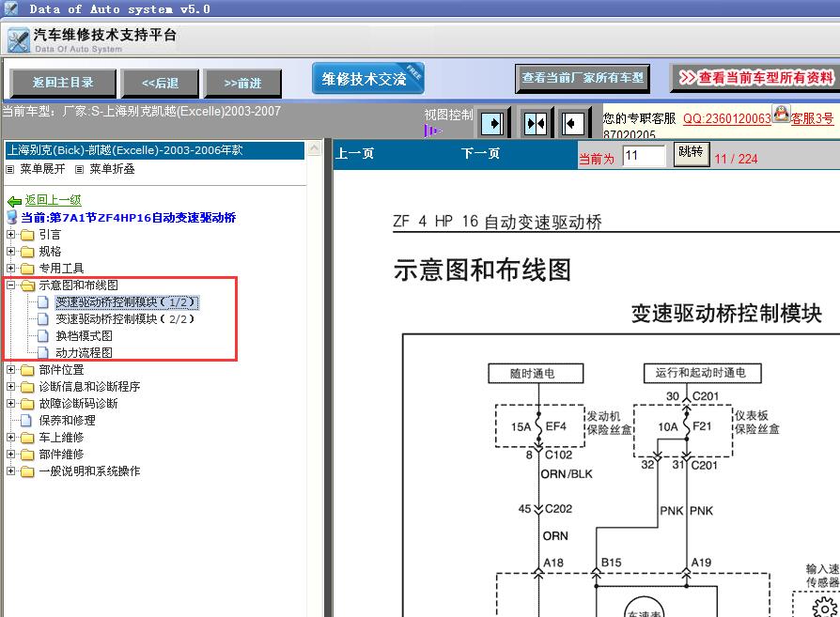The width and height of the screenshot is (840, 617).
Task: Click the page icon for 保养和修理
Action: click(26, 421)
